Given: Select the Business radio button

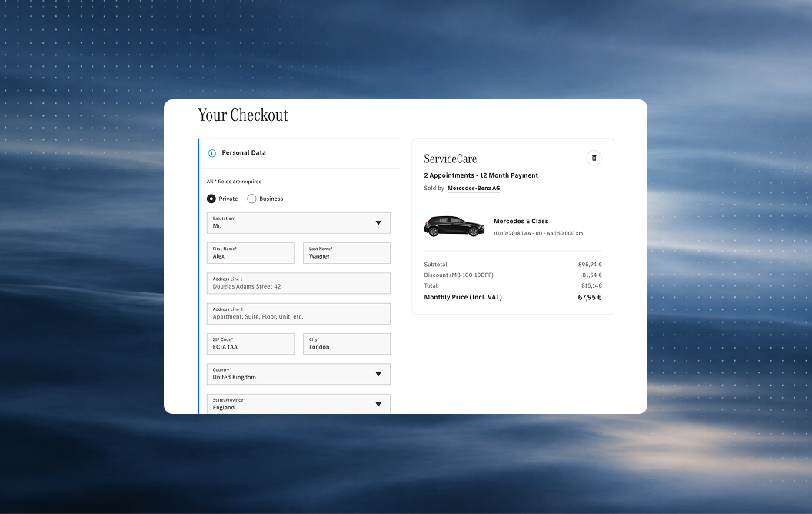Looking at the screenshot, I should (251, 199).
